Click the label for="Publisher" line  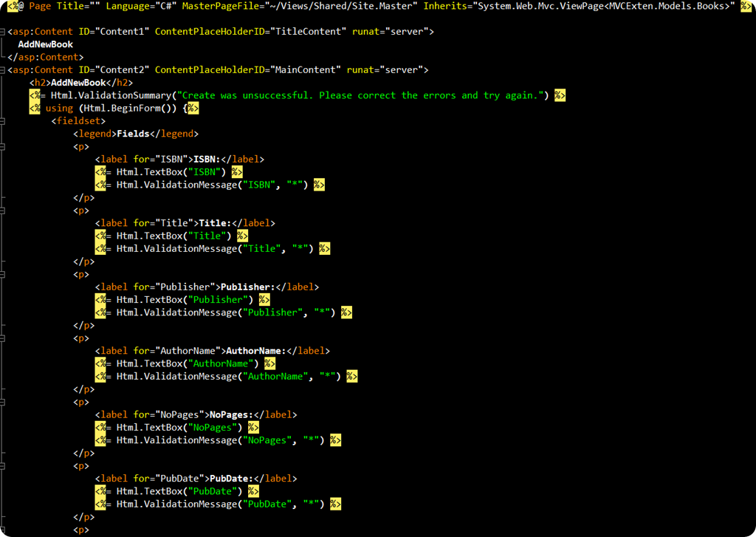(x=207, y=287)
